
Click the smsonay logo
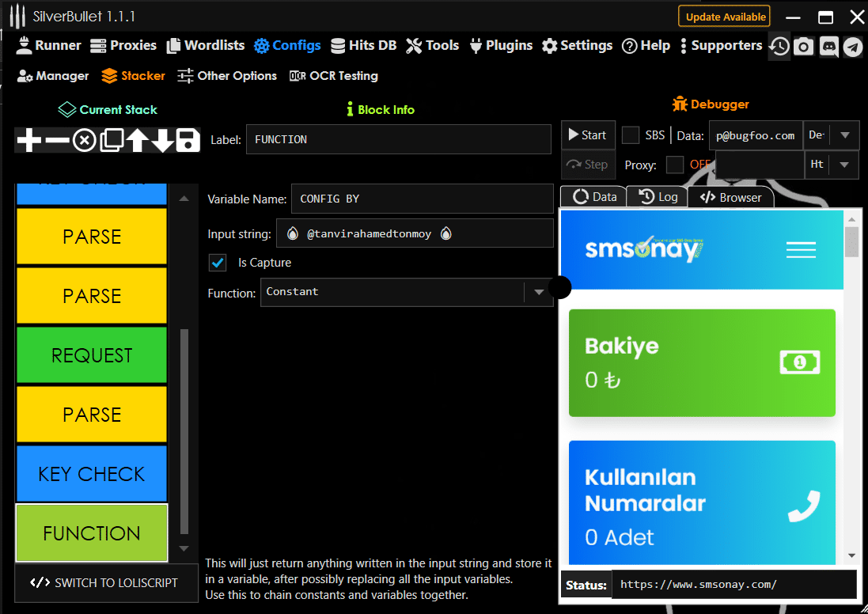(644, 249)
